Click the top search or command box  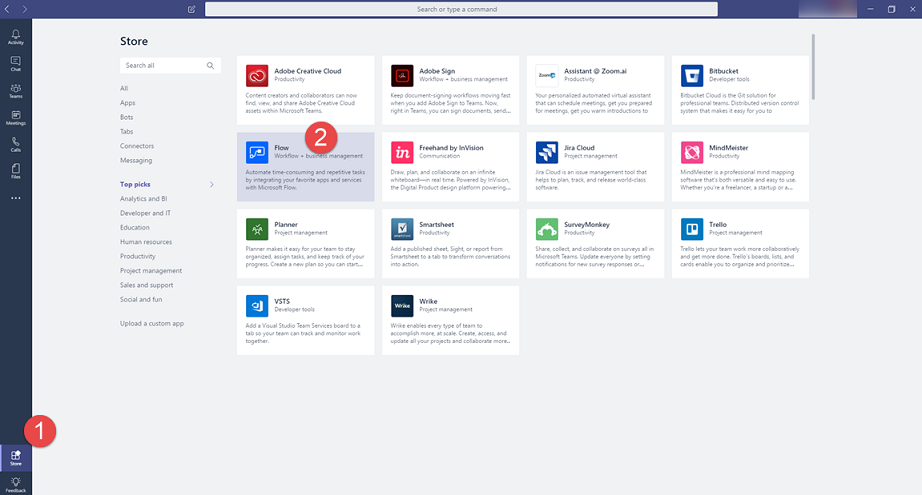(461, 9)
